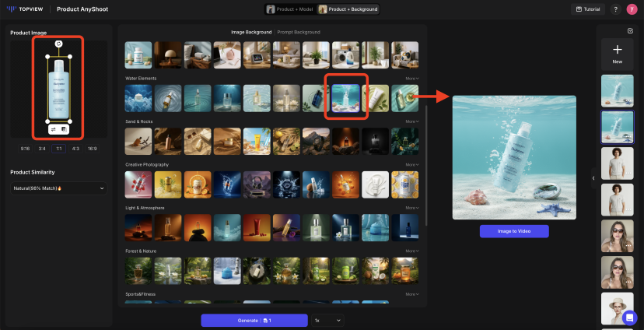Select the 16:9 aspect ratio option

pyautogui.click(x=93, y=148)
